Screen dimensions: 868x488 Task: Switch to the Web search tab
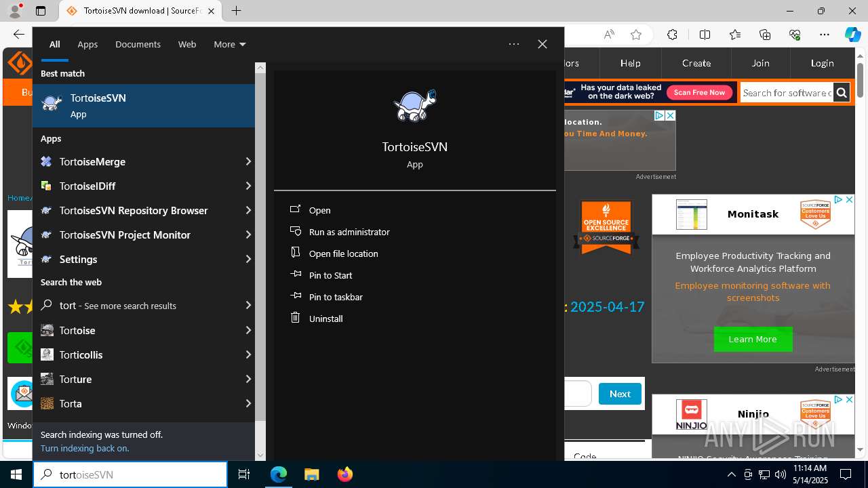(187, 44)
